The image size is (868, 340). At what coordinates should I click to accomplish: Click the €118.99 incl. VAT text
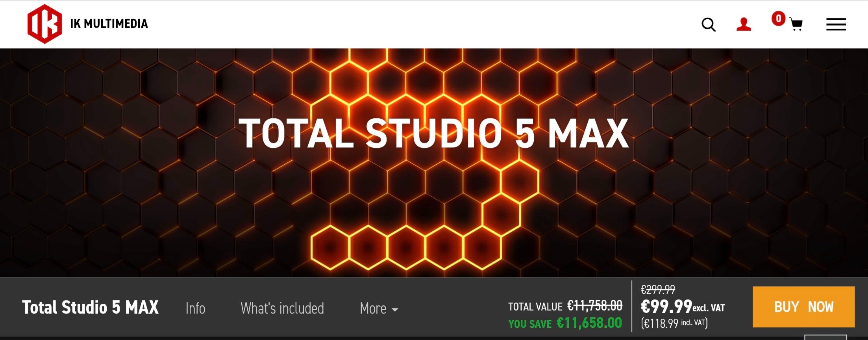[674, 323]
